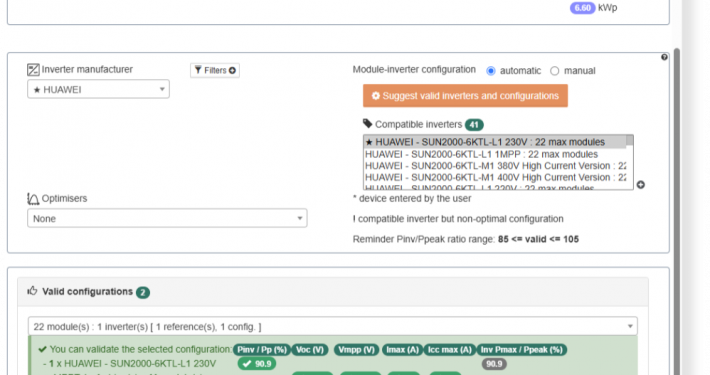Select SUN2000-6KTL-L1 230V inverter
This screenshot has width=710, height=375.
[494, 142]
